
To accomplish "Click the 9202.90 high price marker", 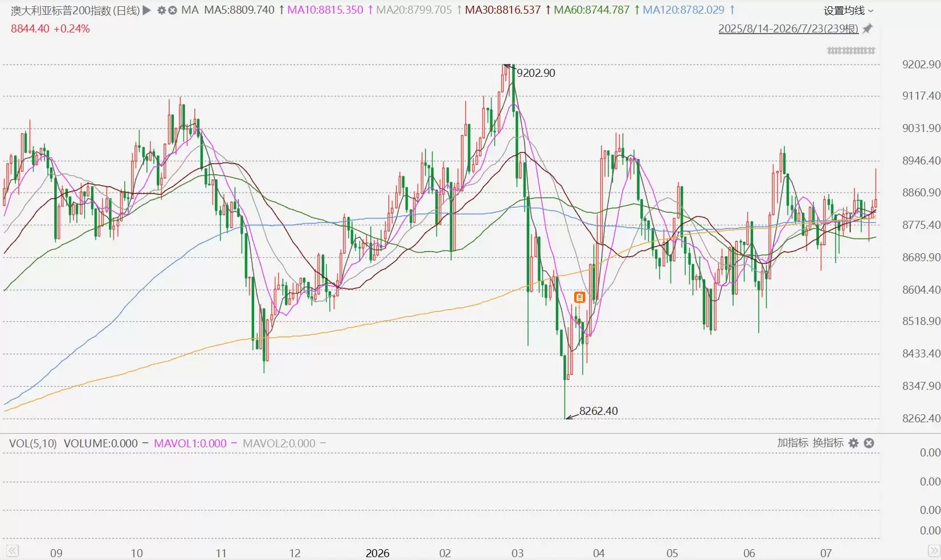I will [535, 73].
